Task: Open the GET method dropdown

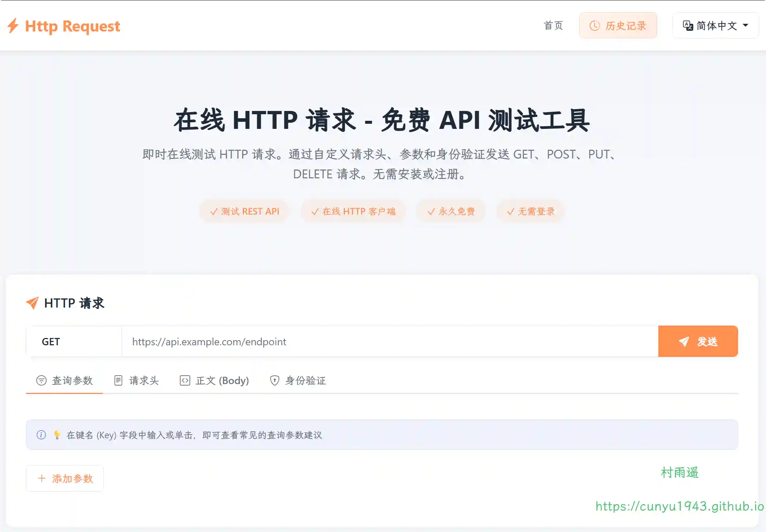Action: tap(74, 341)
